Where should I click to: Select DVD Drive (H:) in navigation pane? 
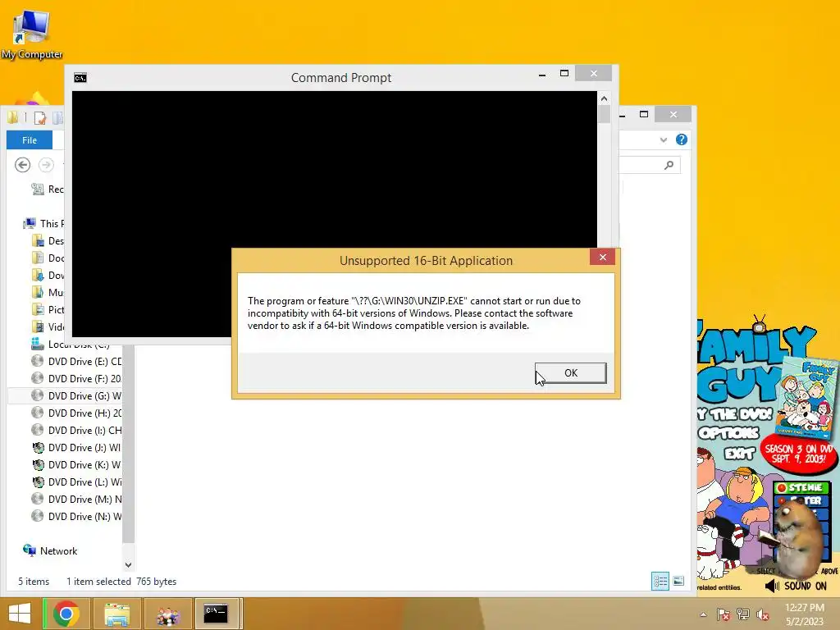[x=76, y=413]
